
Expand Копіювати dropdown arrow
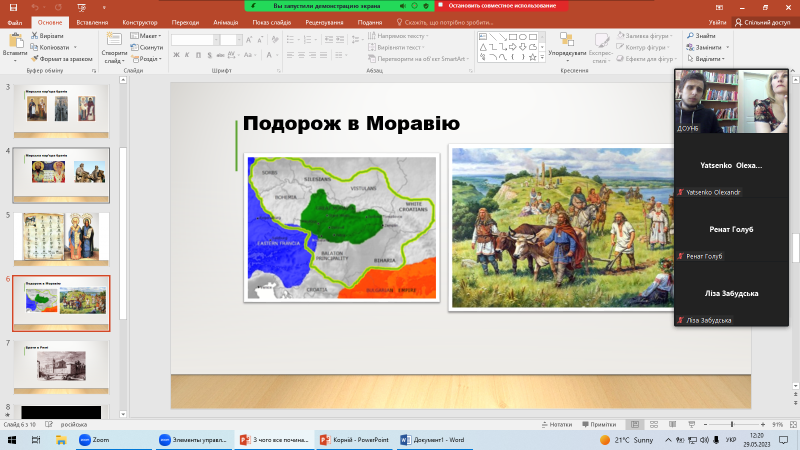click(75, 47)
